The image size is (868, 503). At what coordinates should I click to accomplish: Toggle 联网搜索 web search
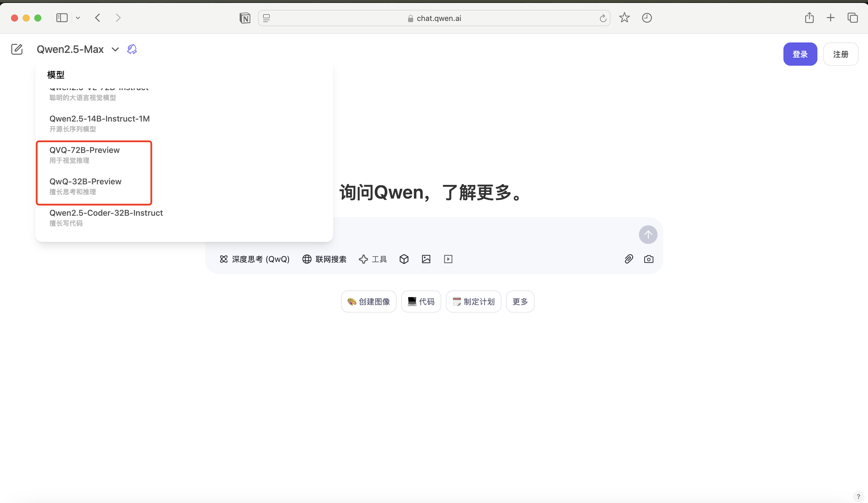pyautogui.click(x=324, y=259)
